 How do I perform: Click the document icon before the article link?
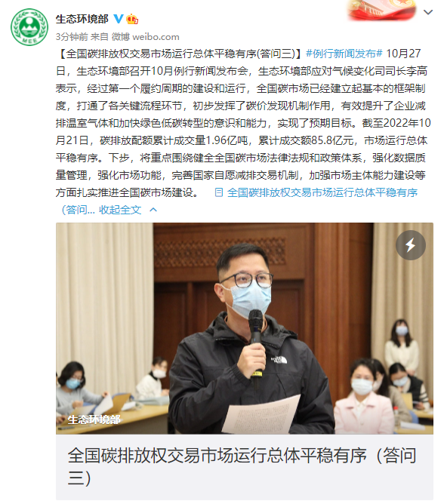click(x=219, y=192)
